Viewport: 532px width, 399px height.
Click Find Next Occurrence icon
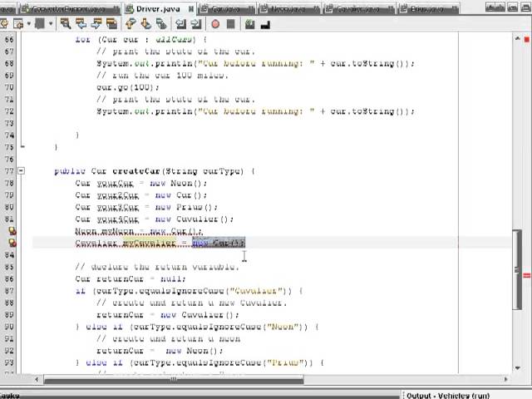click(x=96, y=24)
